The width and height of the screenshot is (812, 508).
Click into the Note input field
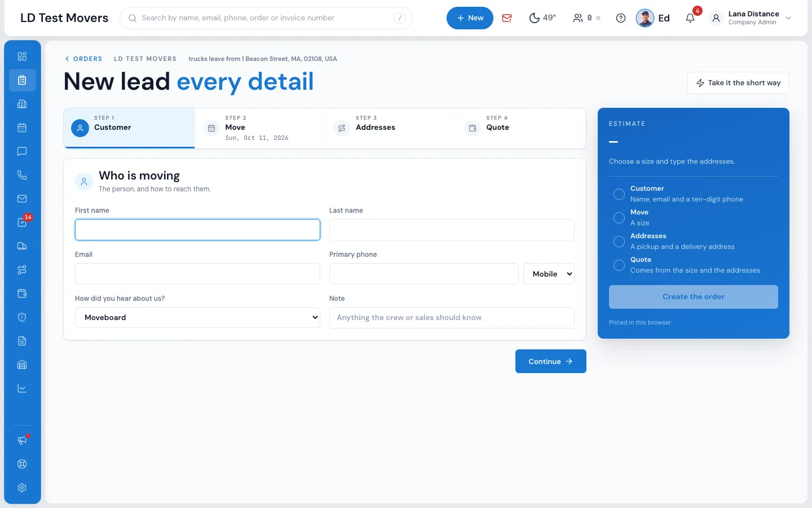tap(452, 318)
